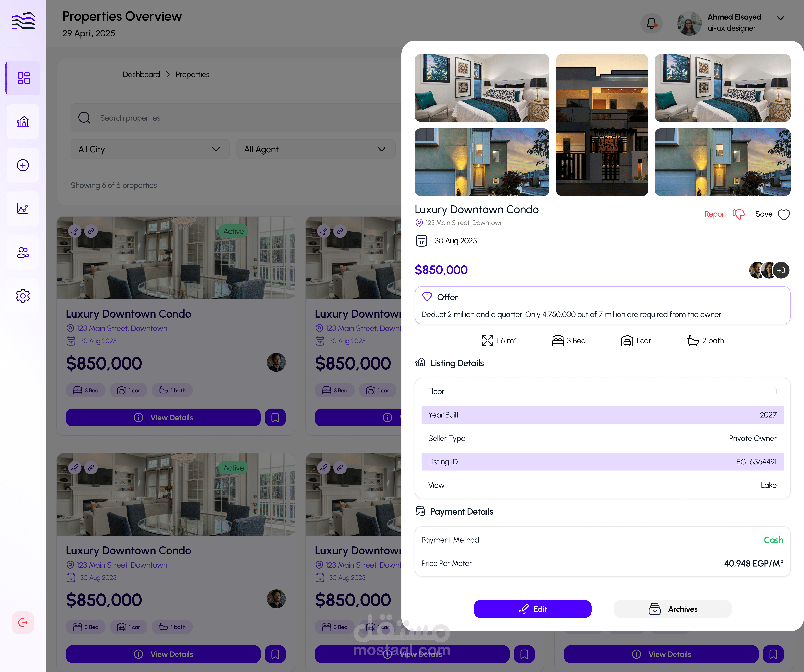
Task: Click agent avatar on bottom-left property card
Action: (276, 599)
